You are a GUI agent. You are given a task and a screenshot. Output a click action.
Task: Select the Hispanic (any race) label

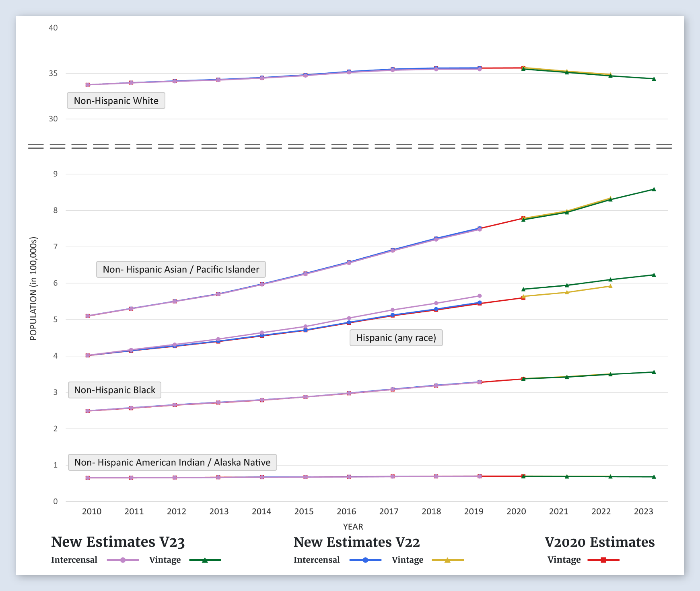coord(396,338)
